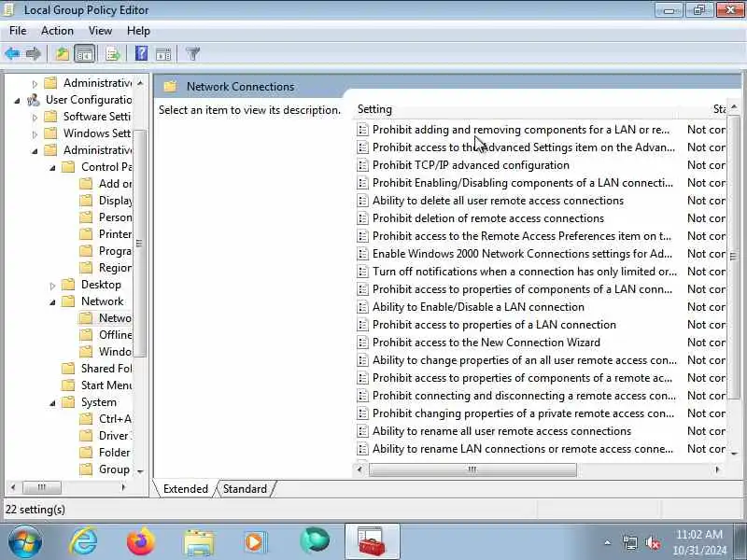The height and width of the screenshot is (560, 747).
Task: Collapse the System tree node
Action: tap(52, 403)
